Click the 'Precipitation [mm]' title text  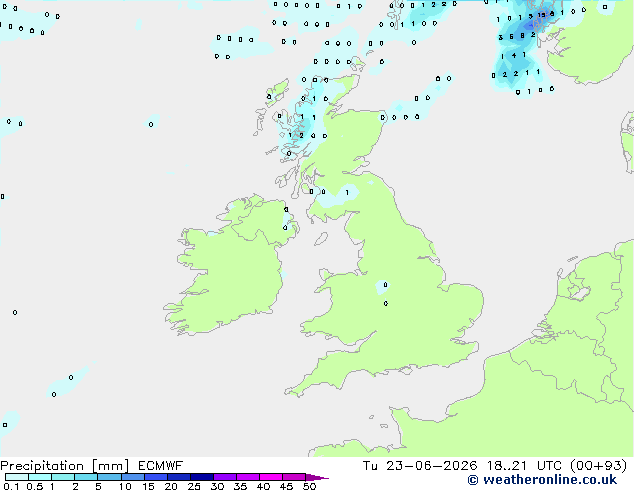[x=64, y=466]
